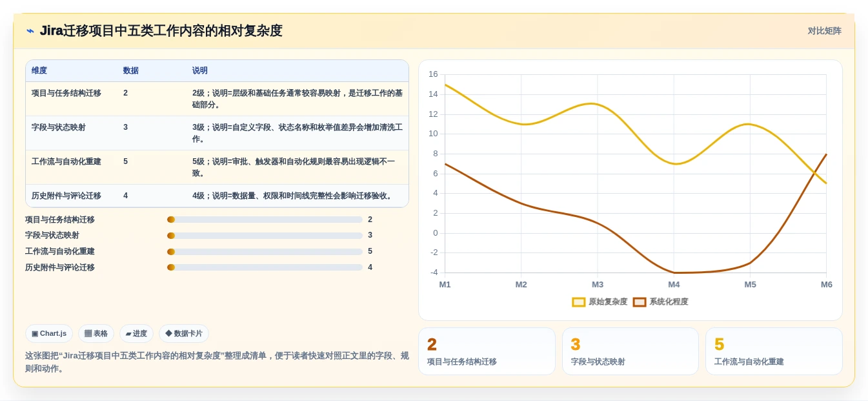Click the 数据 column header
Image resolution: width=868 pixels, height=401 pixels.
coord(131,70)
